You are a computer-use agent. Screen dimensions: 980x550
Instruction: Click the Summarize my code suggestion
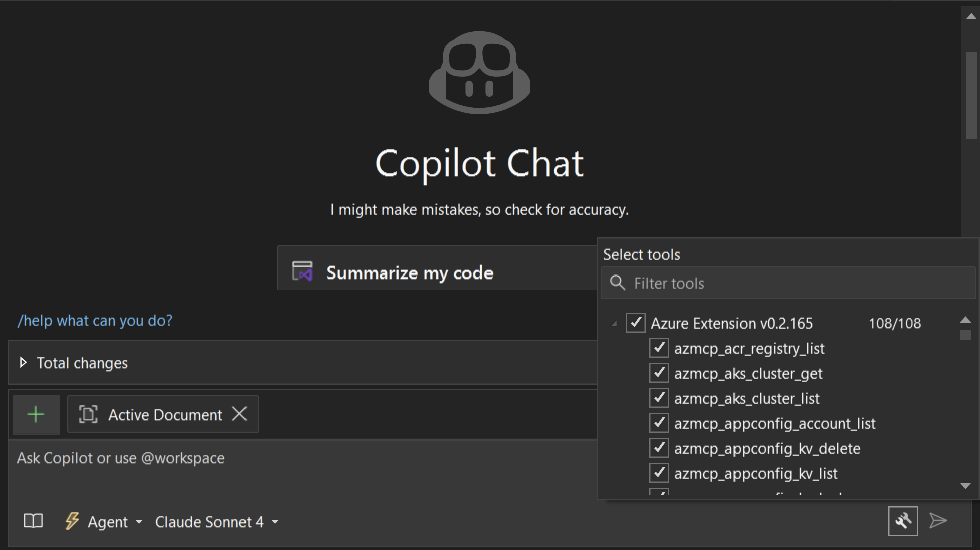pos(409,272)
